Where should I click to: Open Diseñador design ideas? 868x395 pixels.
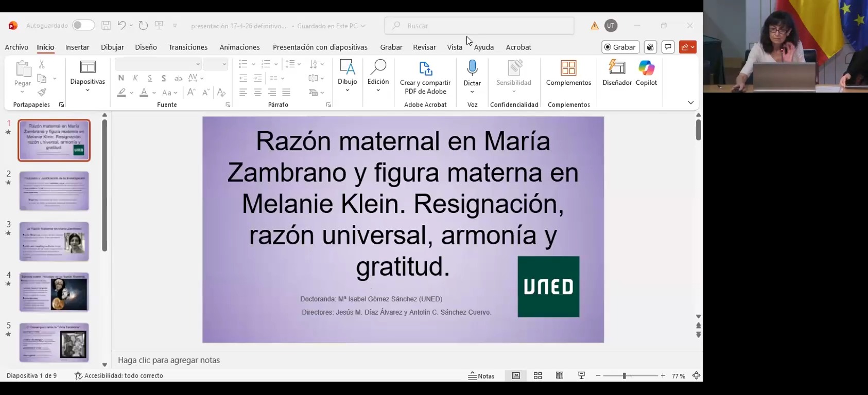pos(617,74)
